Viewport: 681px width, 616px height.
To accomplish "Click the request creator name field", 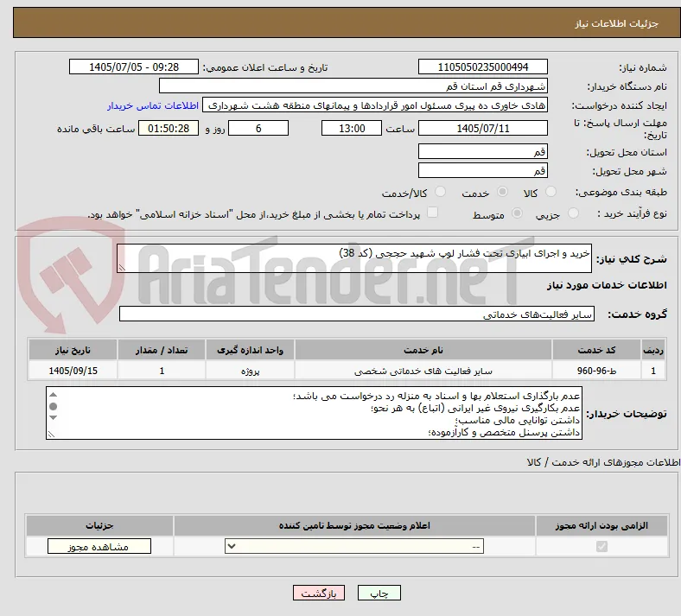I will (375, 105).
